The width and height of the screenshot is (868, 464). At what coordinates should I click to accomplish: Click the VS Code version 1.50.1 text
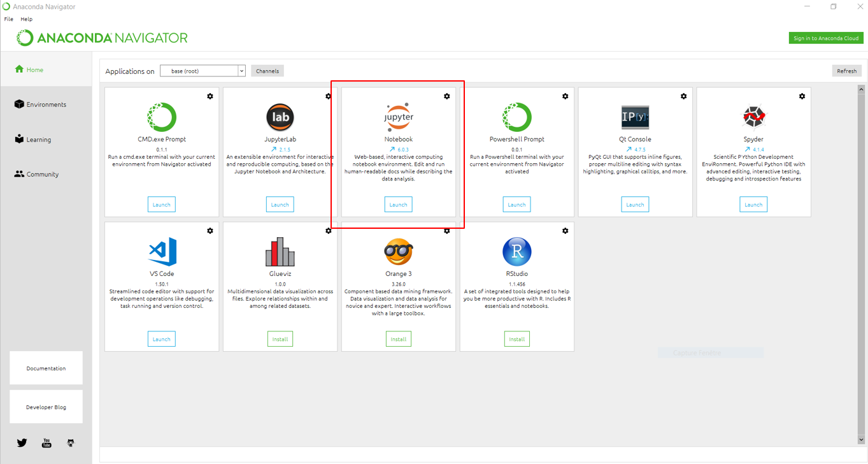click(162, 284)
